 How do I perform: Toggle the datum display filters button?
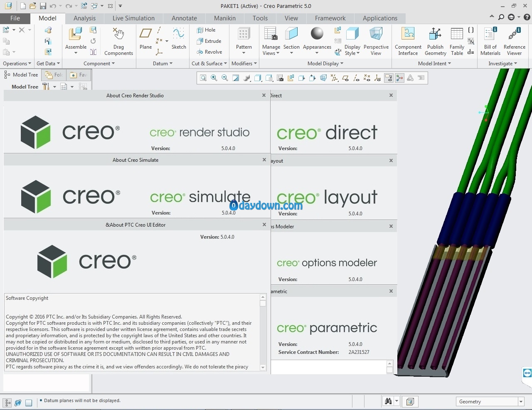coord(335,78)
